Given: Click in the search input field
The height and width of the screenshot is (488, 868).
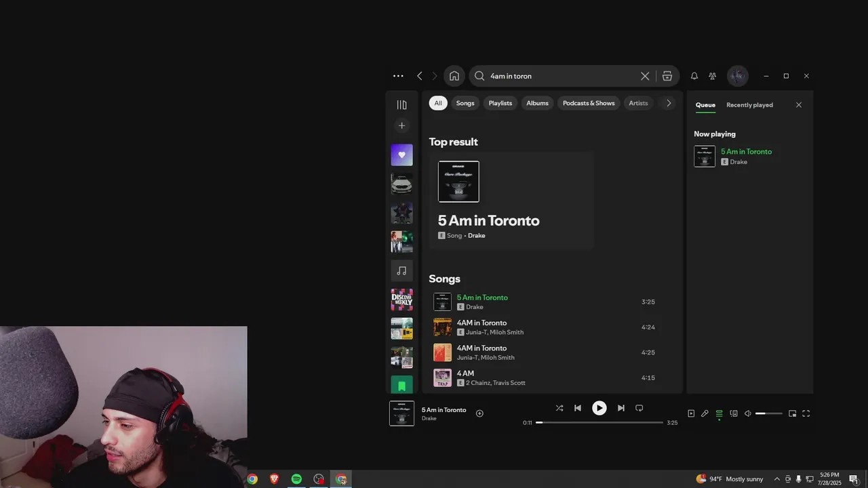Looking at the screenshot, I should [561, 76].
